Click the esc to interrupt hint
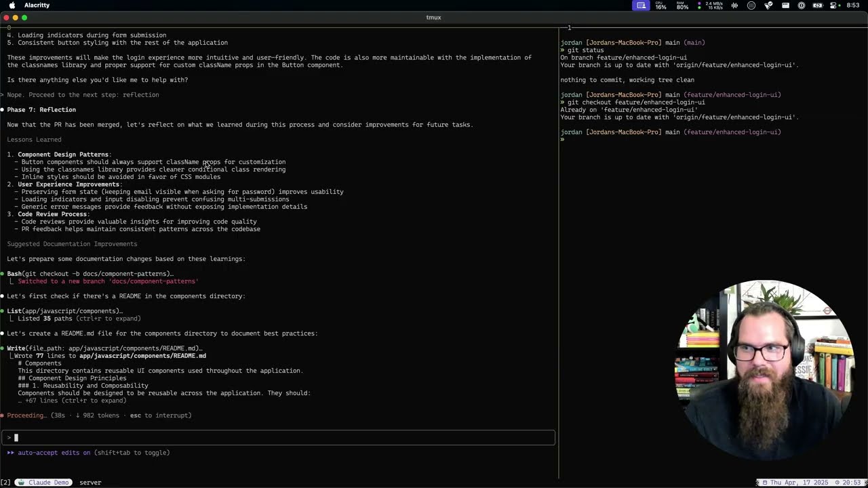 click(x=160, y=415)
